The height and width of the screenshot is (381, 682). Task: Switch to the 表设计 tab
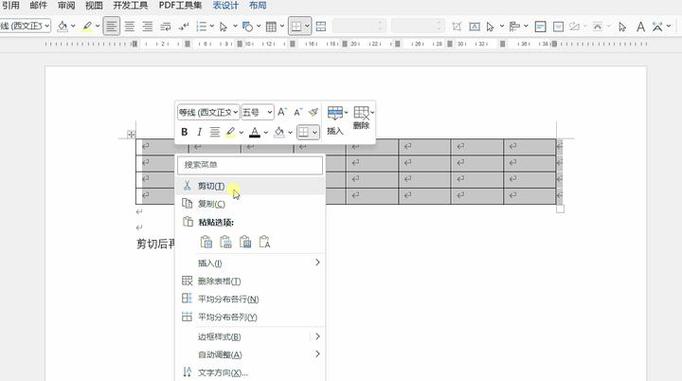pyautogui.click(x=225, y=6)
